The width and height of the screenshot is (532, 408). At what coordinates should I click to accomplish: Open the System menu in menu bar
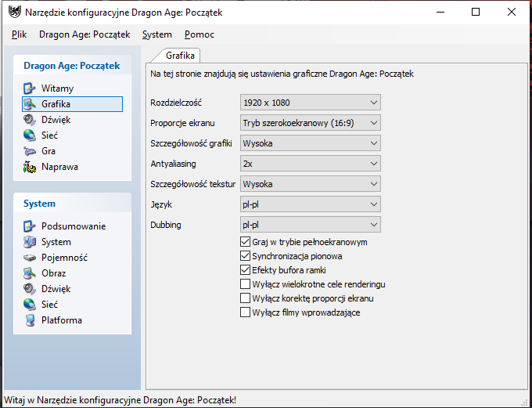156,34
